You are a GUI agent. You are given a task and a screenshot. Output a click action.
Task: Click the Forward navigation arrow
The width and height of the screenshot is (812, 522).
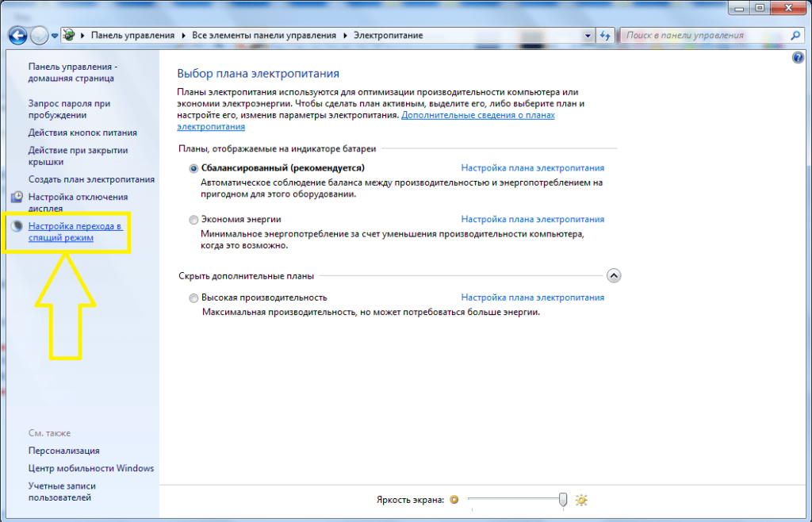40,36
